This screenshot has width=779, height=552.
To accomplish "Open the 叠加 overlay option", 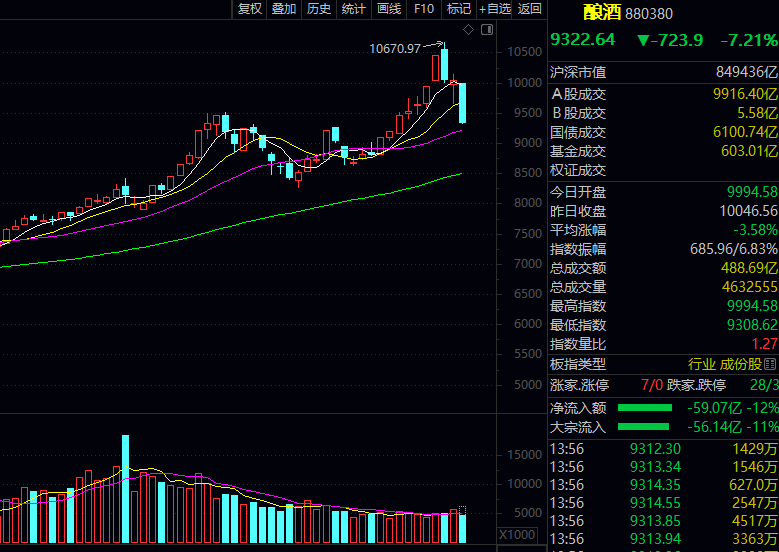I will [x=284, y=9].
